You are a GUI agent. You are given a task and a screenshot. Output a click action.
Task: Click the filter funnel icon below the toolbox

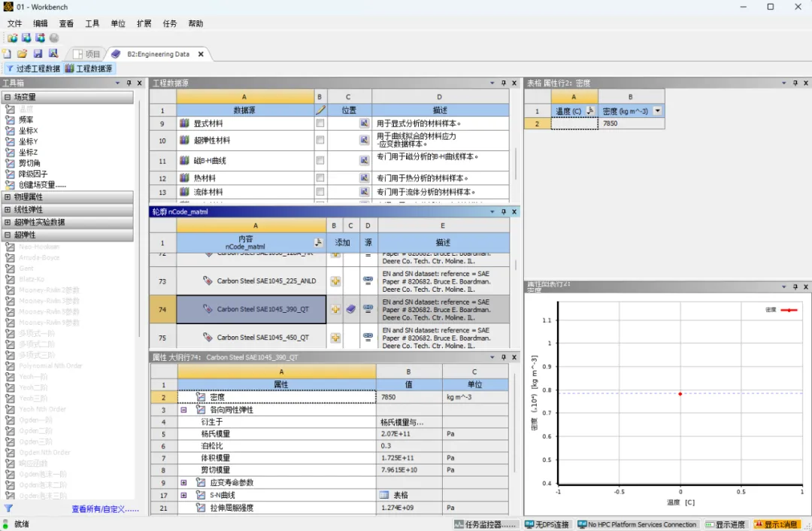pyautogui.click(x=8, y=508)
